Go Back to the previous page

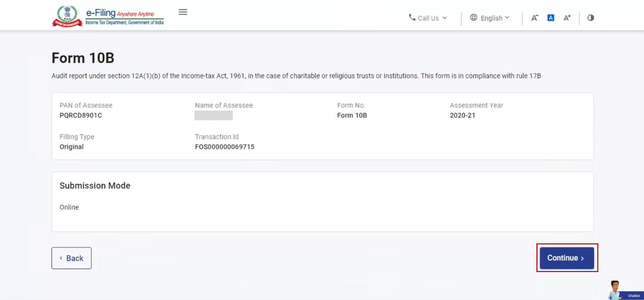pos(71,258)
